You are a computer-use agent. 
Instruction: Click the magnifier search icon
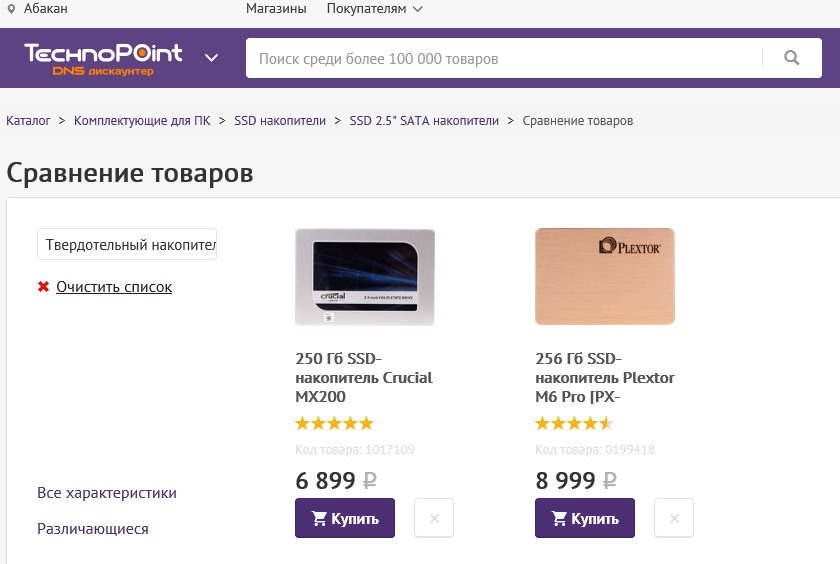(792, 58)
